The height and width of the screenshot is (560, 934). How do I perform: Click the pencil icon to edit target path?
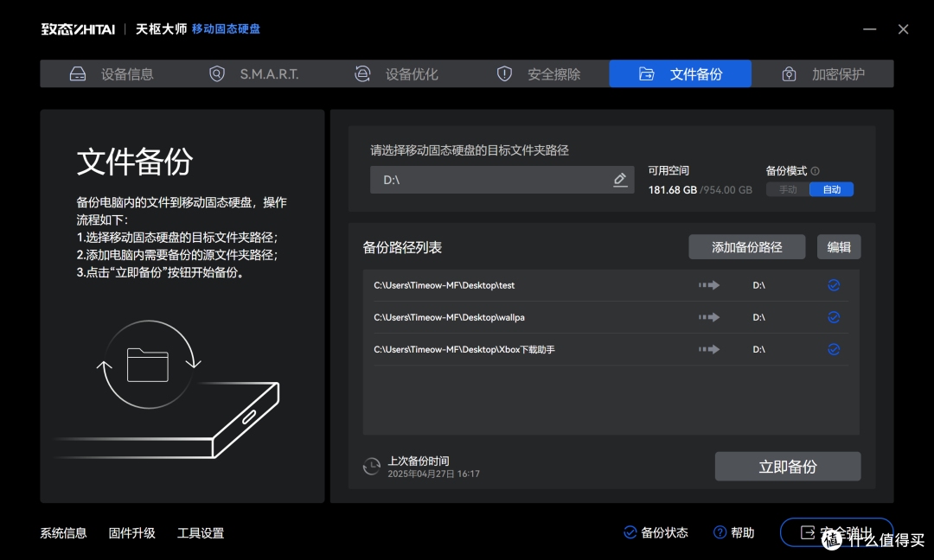620,180
